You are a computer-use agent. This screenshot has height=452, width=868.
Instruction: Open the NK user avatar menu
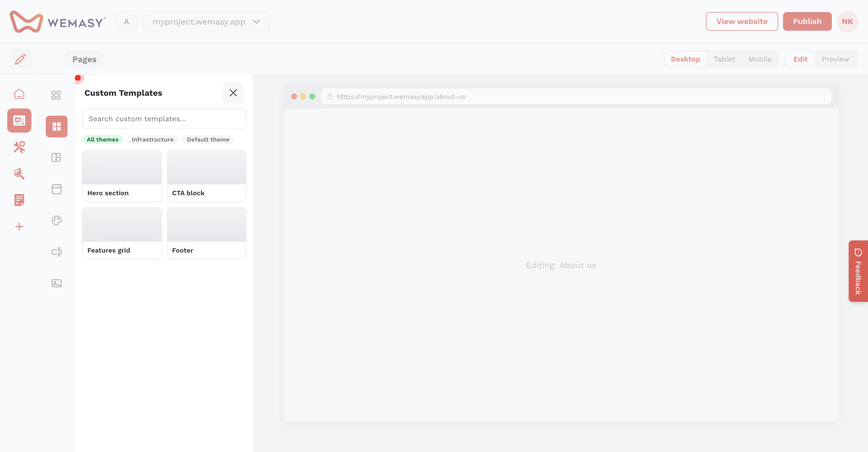coord(847,21)
